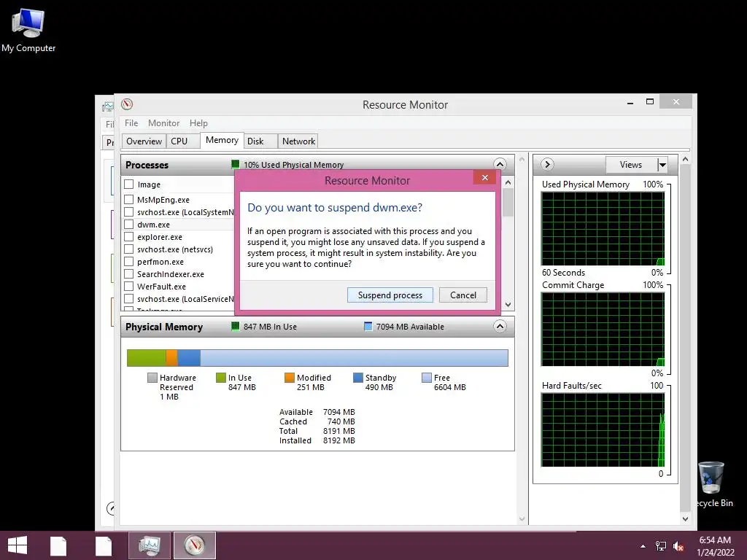The width and height of the screenshot is (747, 560).
Task: Open the Monitor menu
Action: (x=163, y=122)
